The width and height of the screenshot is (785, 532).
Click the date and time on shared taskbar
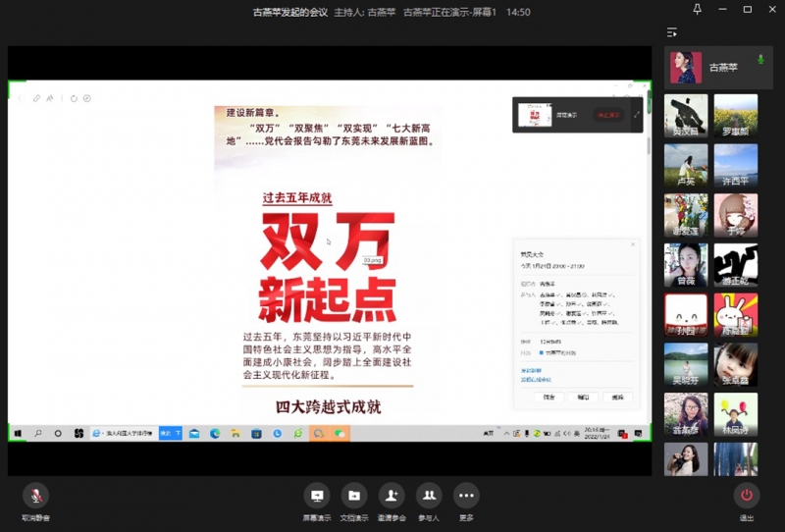click(597, 433)
